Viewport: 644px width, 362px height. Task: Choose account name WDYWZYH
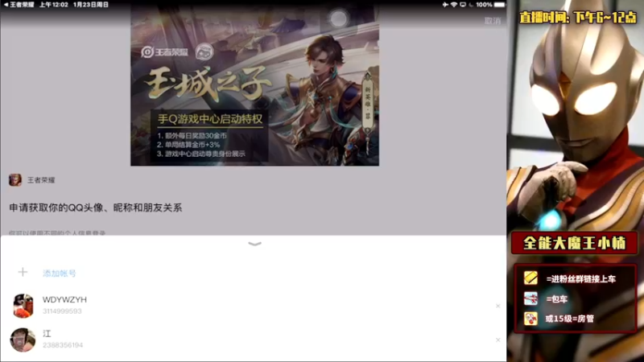coord(64,299)
